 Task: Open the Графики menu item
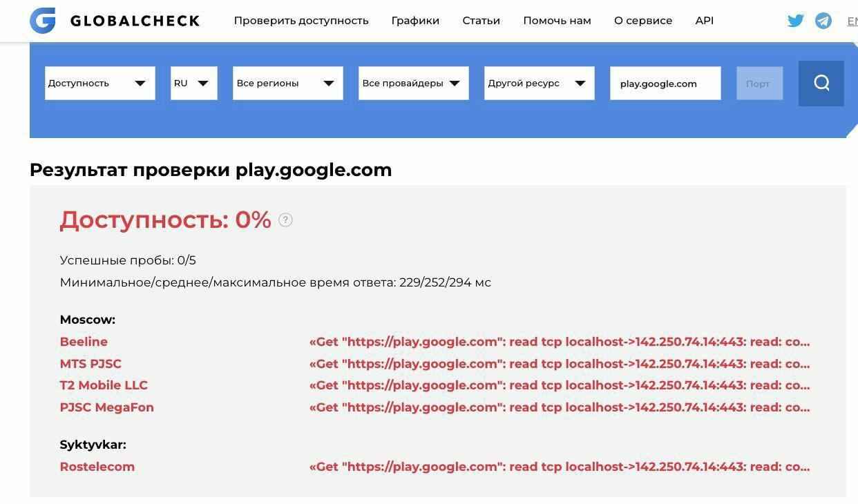pyautogui.click(x=415, y=20)
